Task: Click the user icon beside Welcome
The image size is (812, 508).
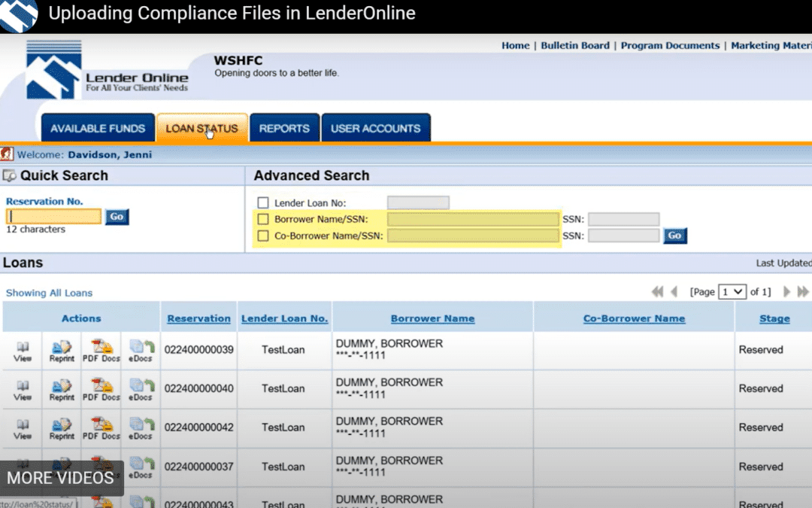Action: 7,154
